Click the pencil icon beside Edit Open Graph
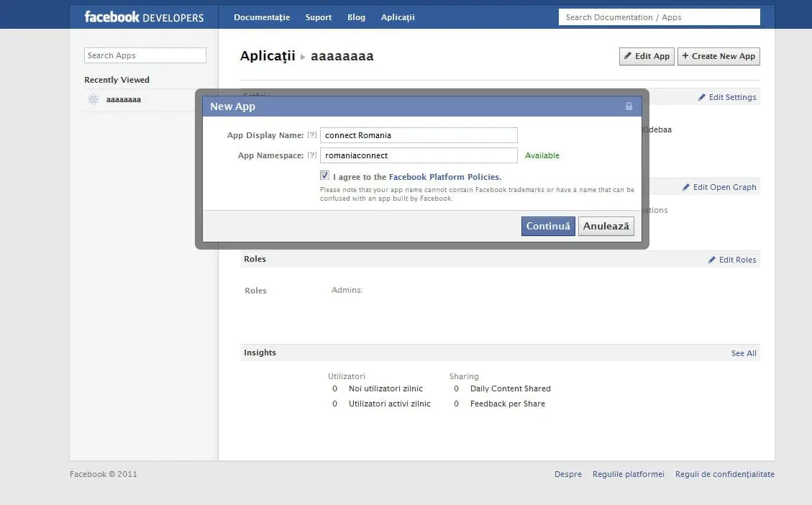The width and height of the screenshot is (812, 505). [685, 187]
